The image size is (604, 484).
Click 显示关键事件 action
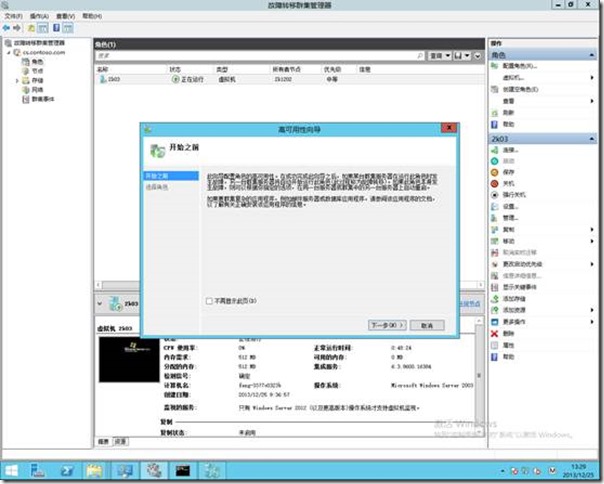[x=520, y=287]
